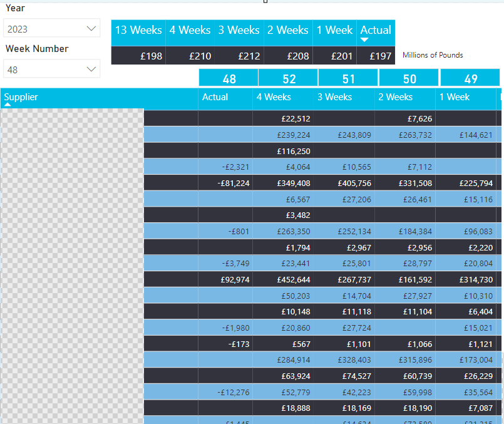The width and height of the screenshot is (504, 424).
Task: Click the top Actual column header
Action: pyautogui.click(x=376, y=30)
